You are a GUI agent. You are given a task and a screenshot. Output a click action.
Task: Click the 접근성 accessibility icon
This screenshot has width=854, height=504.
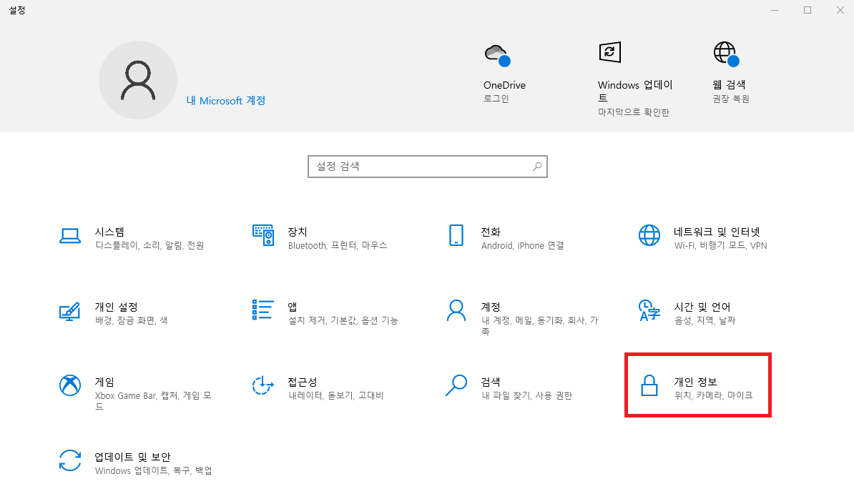(262, 385)
